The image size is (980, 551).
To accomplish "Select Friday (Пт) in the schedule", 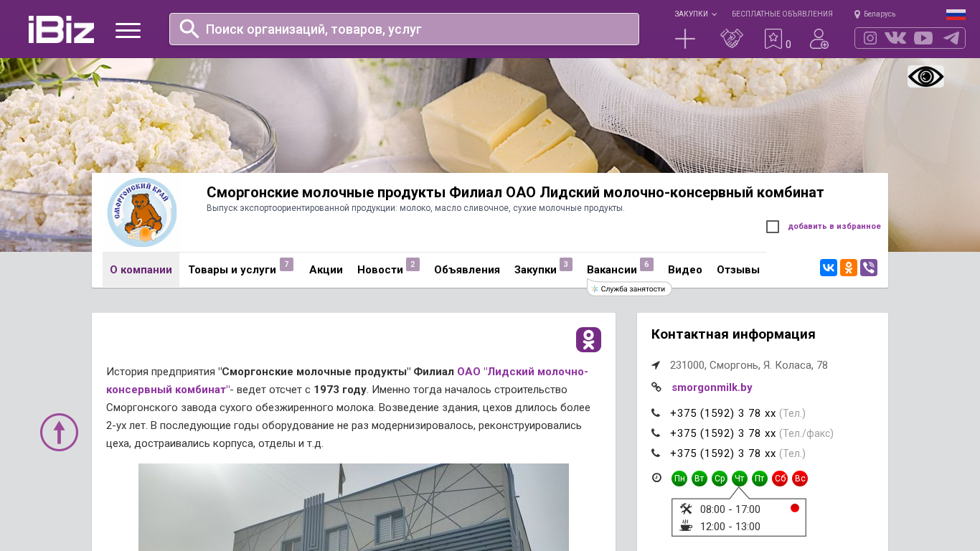I will click(760, 479).
